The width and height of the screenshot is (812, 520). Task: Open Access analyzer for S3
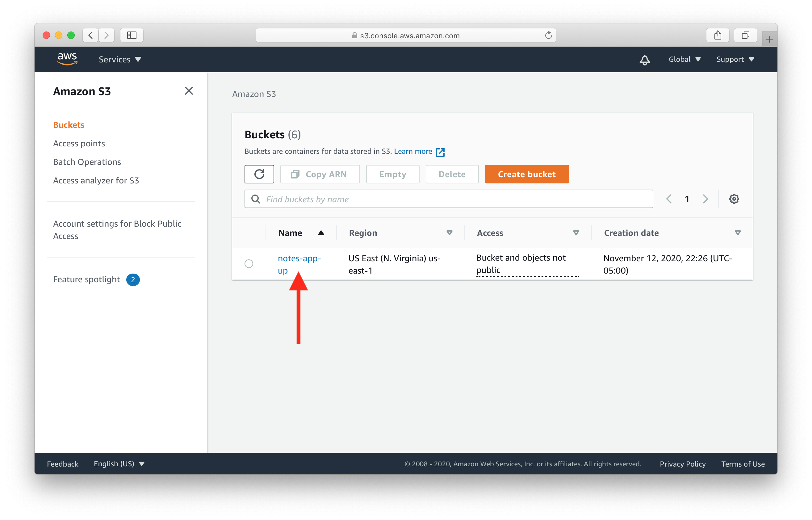96,181
